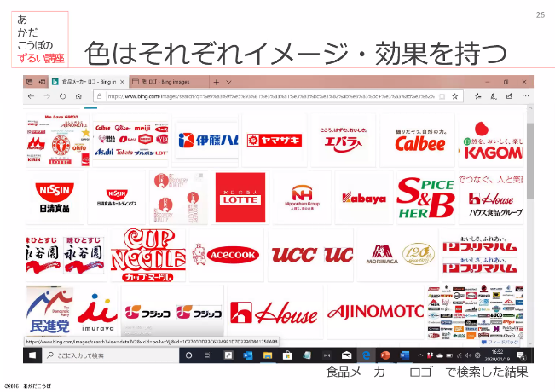Switch to the second Bing images tab
Viewport: 555px width, 392px height.
(x=169, y=82)
